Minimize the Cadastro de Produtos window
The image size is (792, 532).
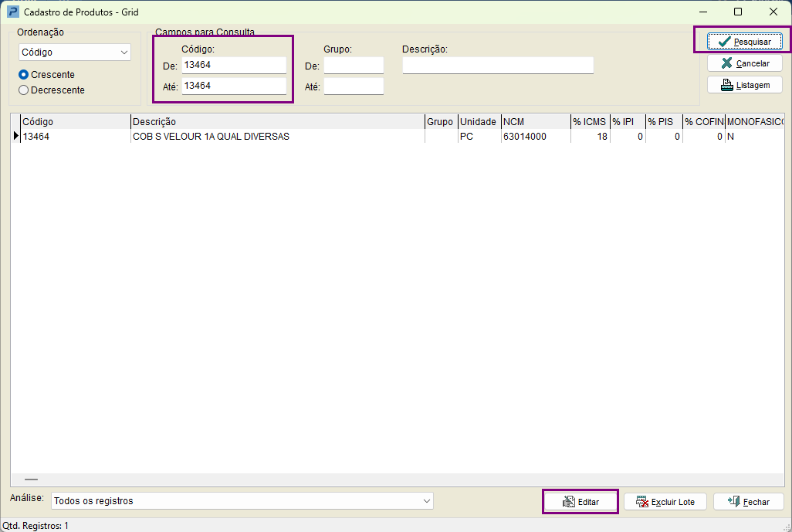703,12
